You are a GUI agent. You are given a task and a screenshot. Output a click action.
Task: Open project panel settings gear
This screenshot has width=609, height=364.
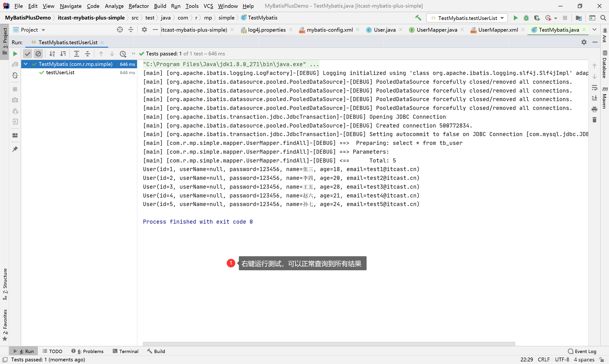144,30
